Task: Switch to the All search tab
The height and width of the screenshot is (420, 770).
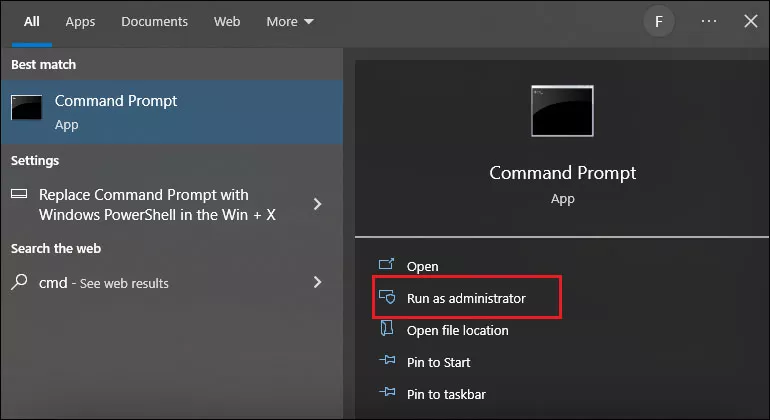Action: [32, 22]
